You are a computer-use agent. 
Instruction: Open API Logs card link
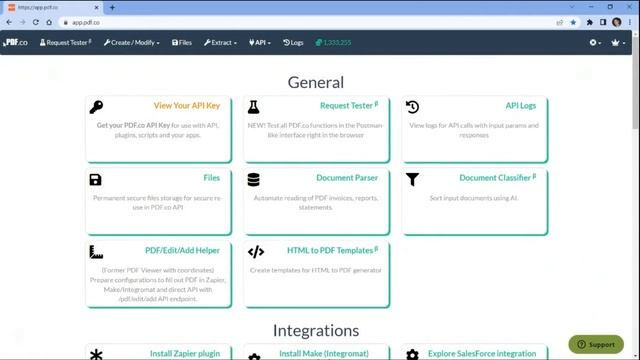point(520,106)
